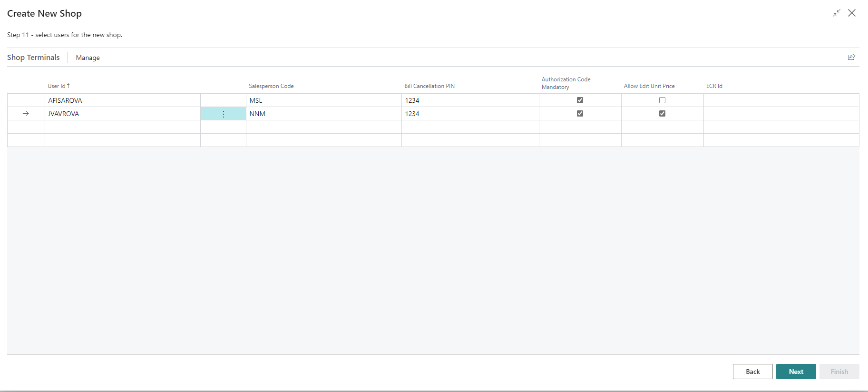Viewport: 868px width, 392px height.
Task: Edit JVAVROVA's Bill Cancellation PIN 1234
Action: pos(470,114)
